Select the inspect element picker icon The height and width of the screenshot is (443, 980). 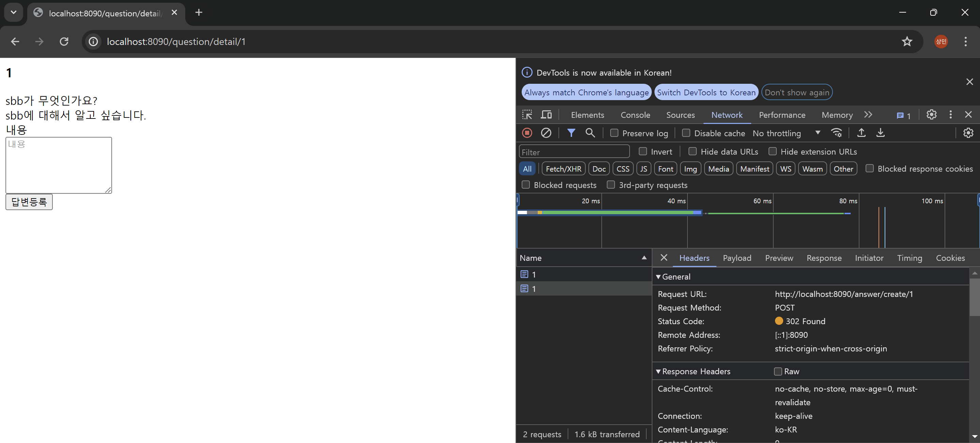[x=527, y=114]
